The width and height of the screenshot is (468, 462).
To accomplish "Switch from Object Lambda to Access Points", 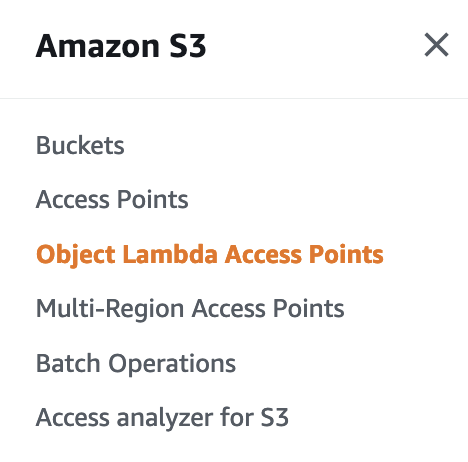I will 112,199.
